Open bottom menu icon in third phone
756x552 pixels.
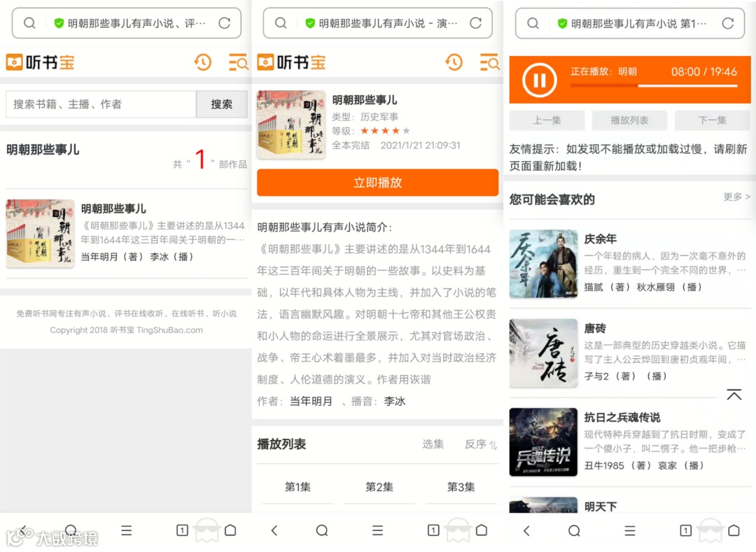click(630, 530)
